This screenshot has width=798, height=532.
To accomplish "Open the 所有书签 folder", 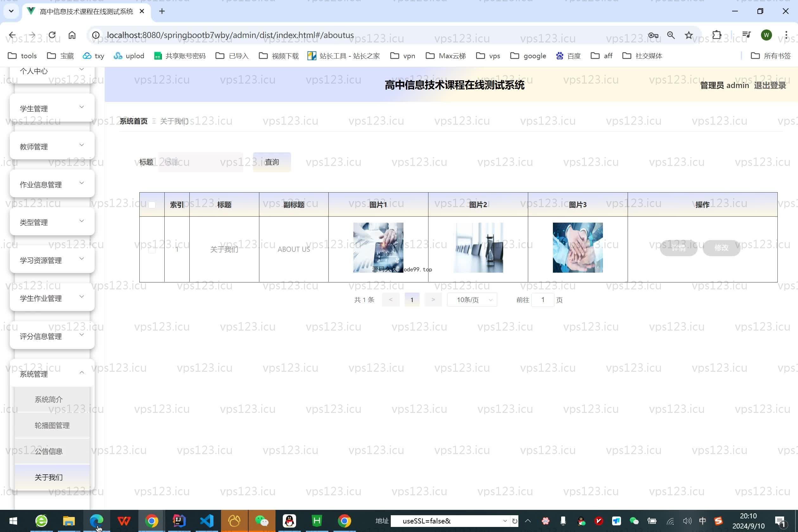I will coord(771,56).
